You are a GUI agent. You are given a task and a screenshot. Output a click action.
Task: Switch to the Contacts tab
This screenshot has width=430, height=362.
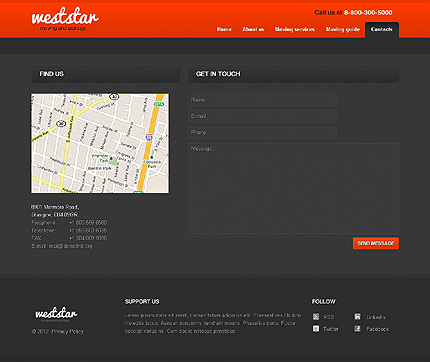click(x=382, y=30)
